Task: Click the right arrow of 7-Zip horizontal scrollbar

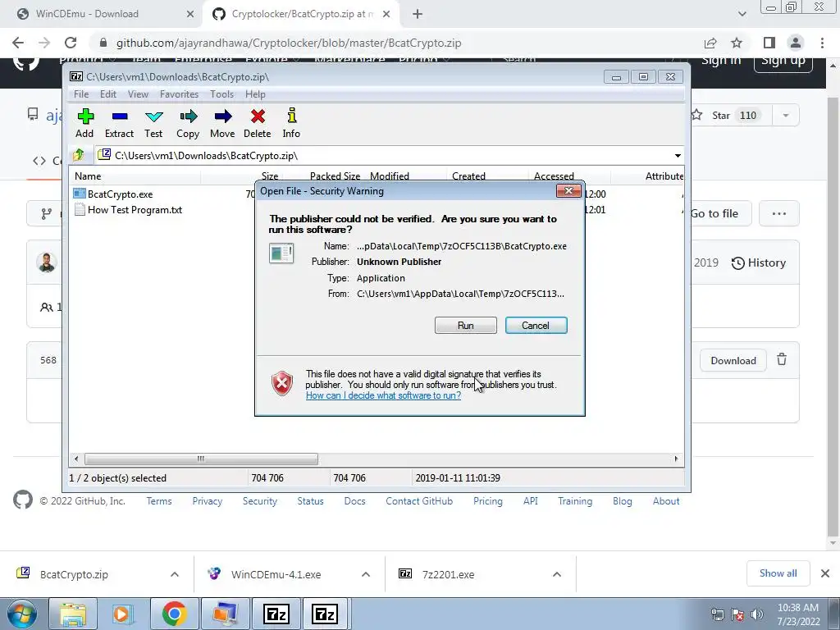Action: [676, 459]
